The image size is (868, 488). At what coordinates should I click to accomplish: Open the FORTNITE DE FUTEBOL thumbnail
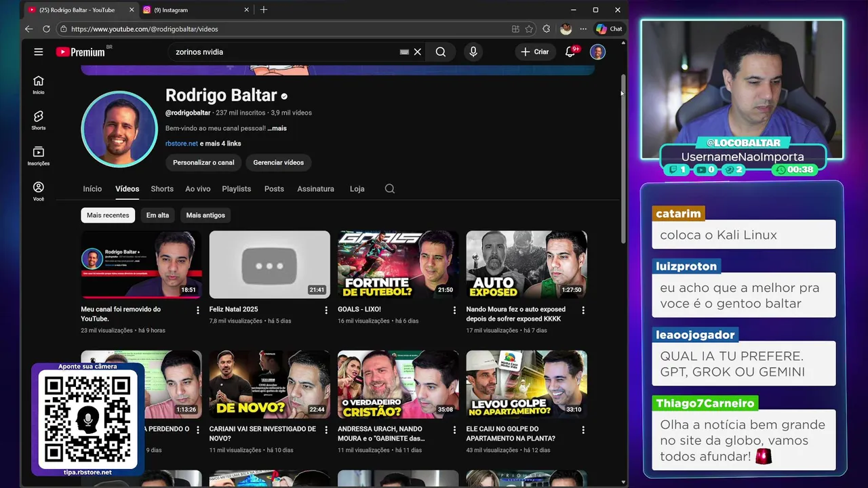click(398, 264)
